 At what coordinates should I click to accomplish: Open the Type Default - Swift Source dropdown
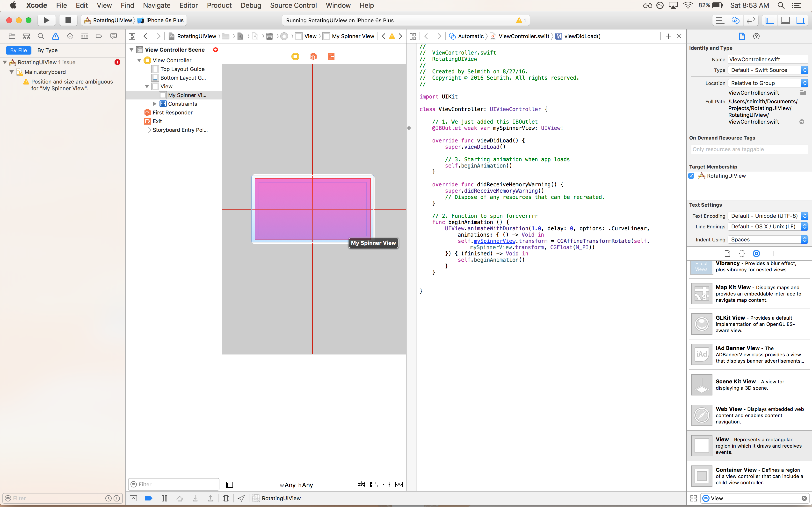coord(767,70)
